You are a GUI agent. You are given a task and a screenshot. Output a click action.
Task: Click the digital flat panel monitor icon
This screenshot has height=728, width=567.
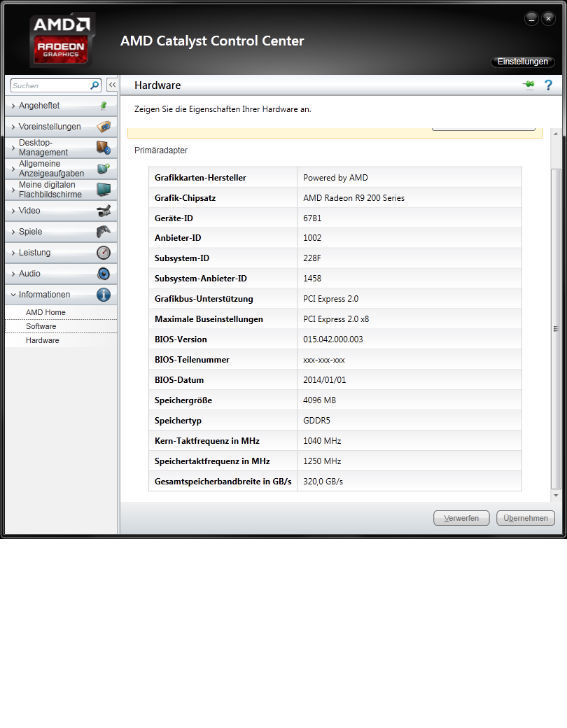coord(104,190)
